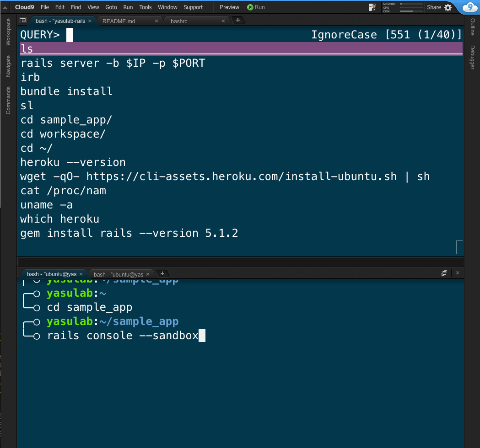
Task: Open the settings gear icon
Action: 448,7
